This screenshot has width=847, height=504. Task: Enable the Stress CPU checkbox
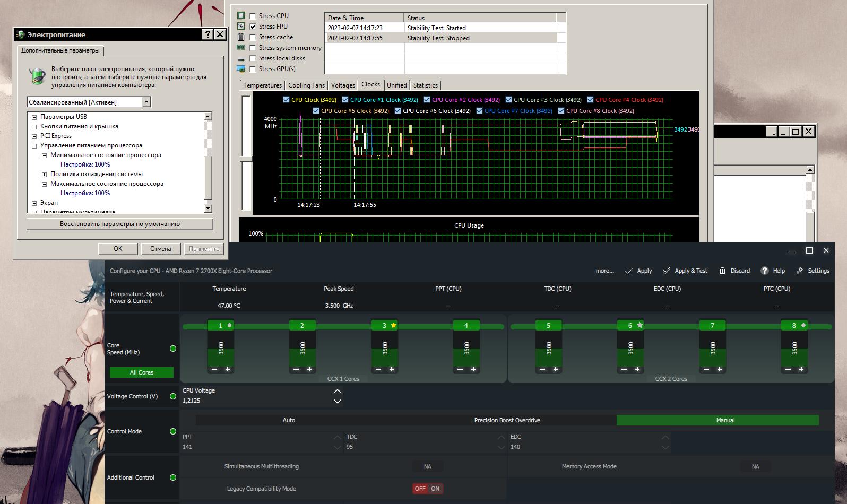(x=253, y=16)
